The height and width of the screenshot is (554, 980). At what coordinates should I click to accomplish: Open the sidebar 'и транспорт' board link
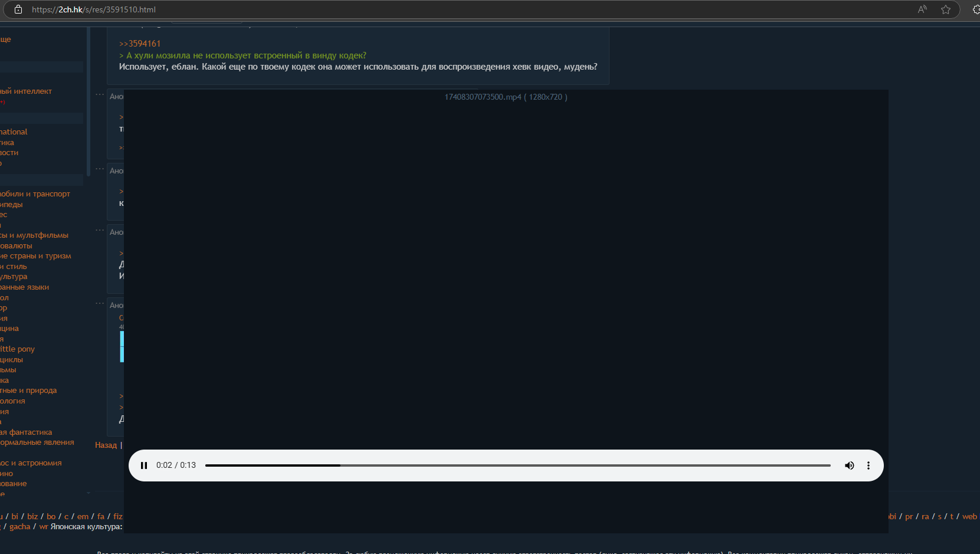(x=35, y=194)
